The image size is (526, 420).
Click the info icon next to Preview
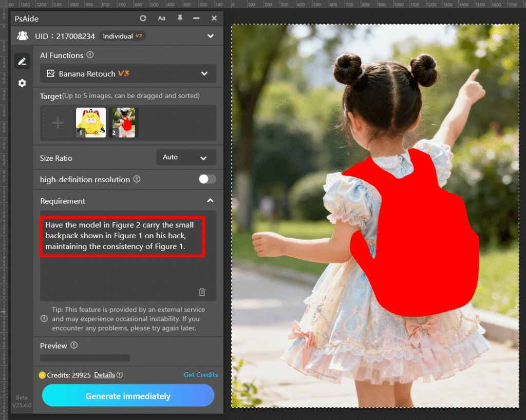click(x=74, y=346)
